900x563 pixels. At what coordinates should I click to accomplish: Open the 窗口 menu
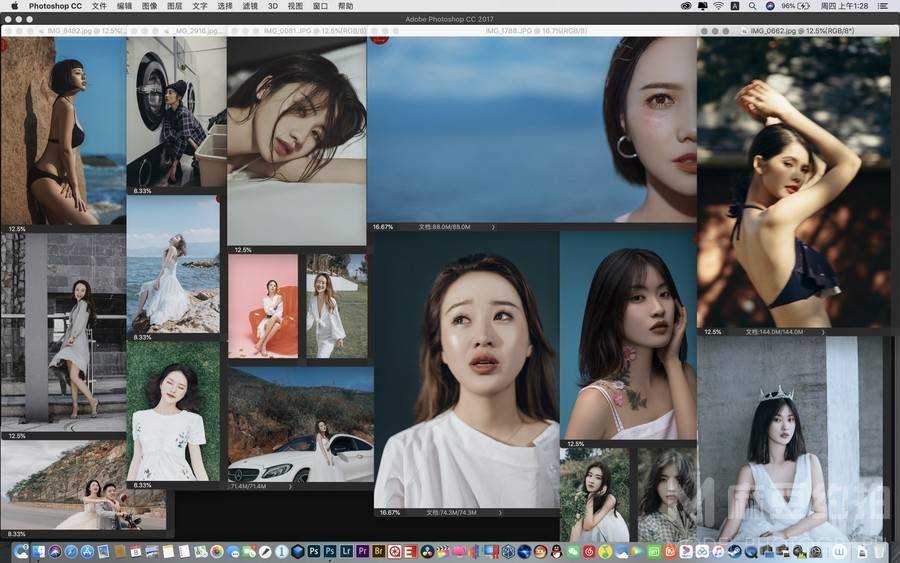click(x=320, y=6)
